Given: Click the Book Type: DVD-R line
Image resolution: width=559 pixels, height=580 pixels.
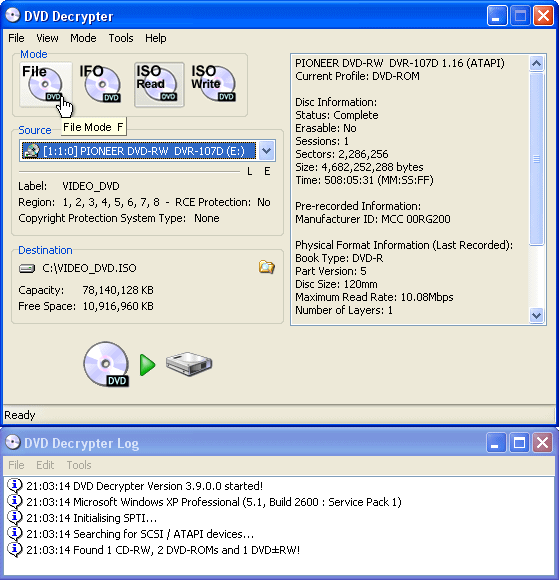Looking at the screenshot, I should coord(339,258).
